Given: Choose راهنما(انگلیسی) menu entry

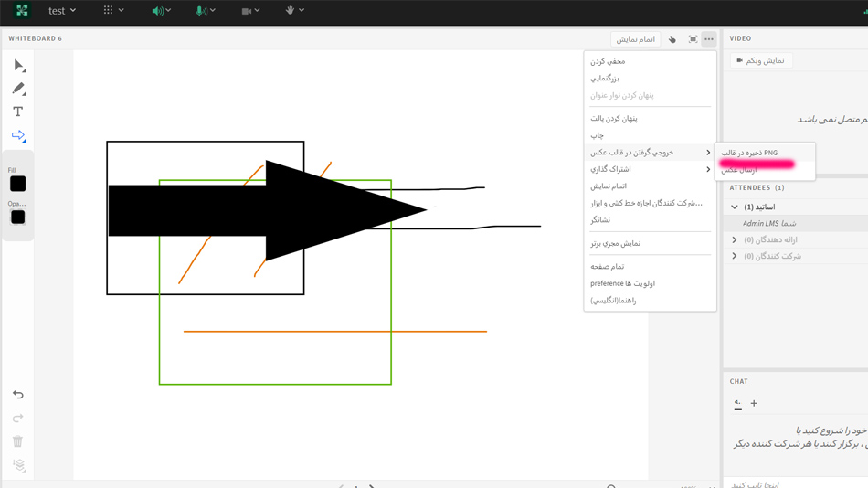Looking at the screenshot, I should 650,301.
